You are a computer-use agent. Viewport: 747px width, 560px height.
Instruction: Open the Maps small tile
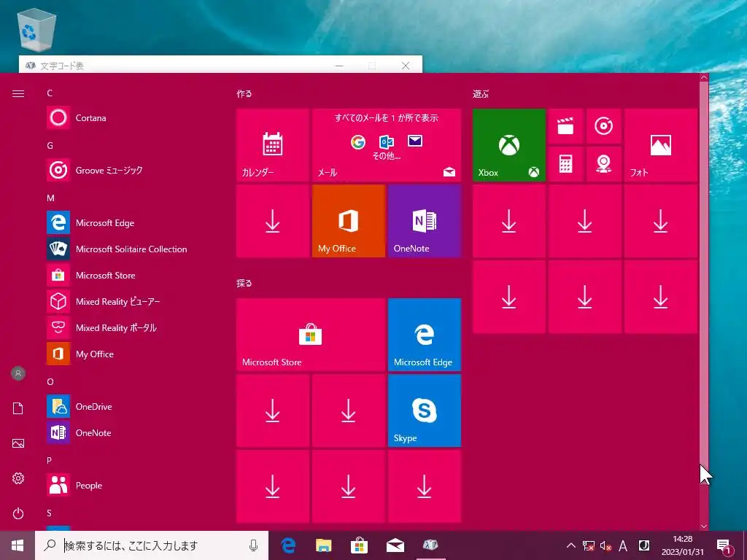(603, 164)
